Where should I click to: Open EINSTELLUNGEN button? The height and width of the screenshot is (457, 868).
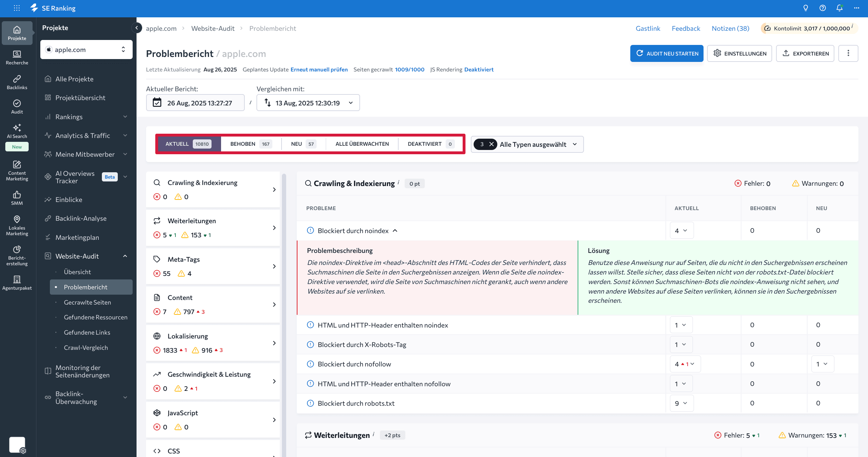(x=740, y=53)
